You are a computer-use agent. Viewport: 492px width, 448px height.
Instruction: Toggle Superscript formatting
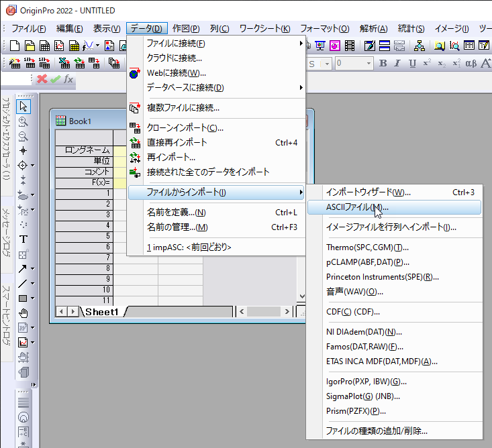click(427, 63)
